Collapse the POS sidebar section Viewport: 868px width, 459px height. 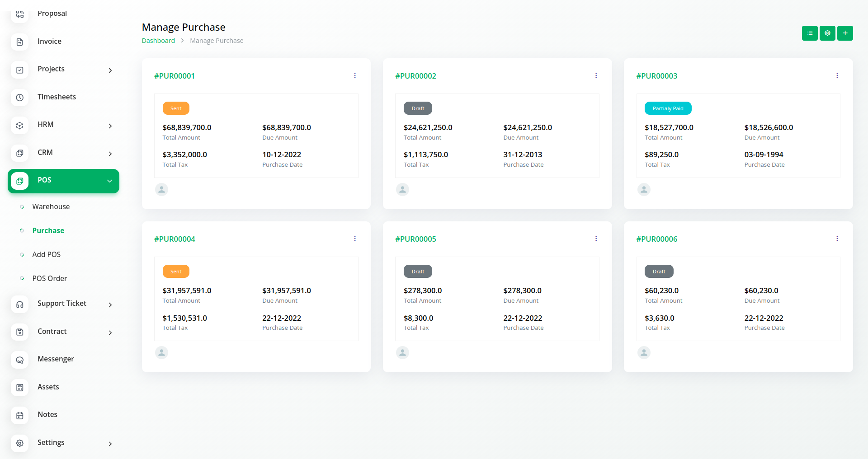[x=109, y=181]
